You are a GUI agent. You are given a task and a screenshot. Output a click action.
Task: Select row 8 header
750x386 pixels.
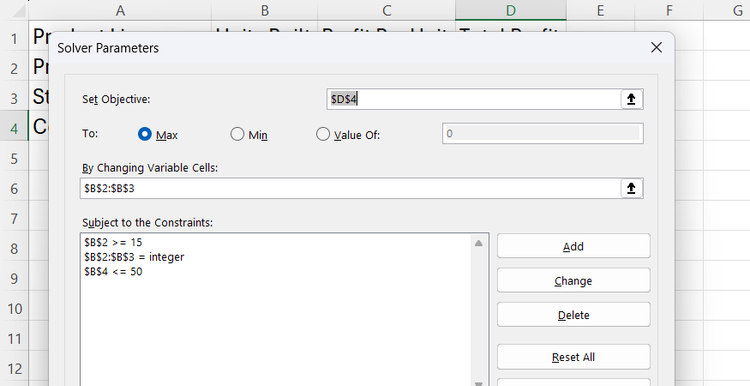14,248
